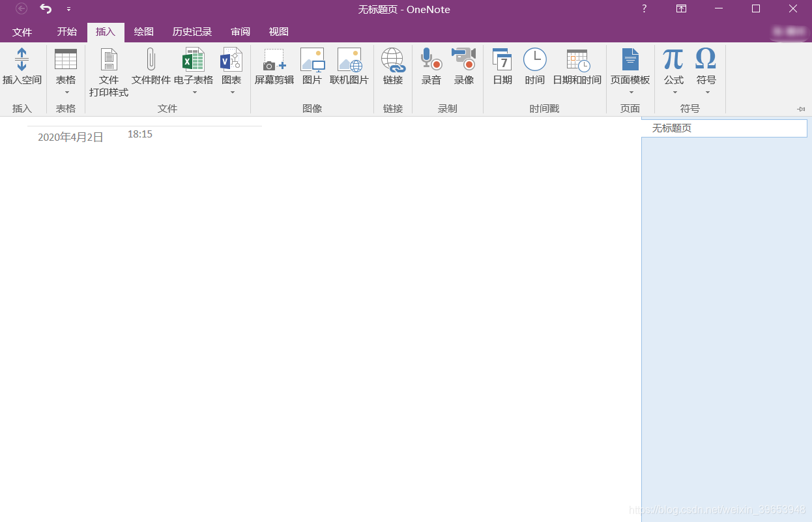
Task: Open the File (文件) tab
Action: point(22,32)
